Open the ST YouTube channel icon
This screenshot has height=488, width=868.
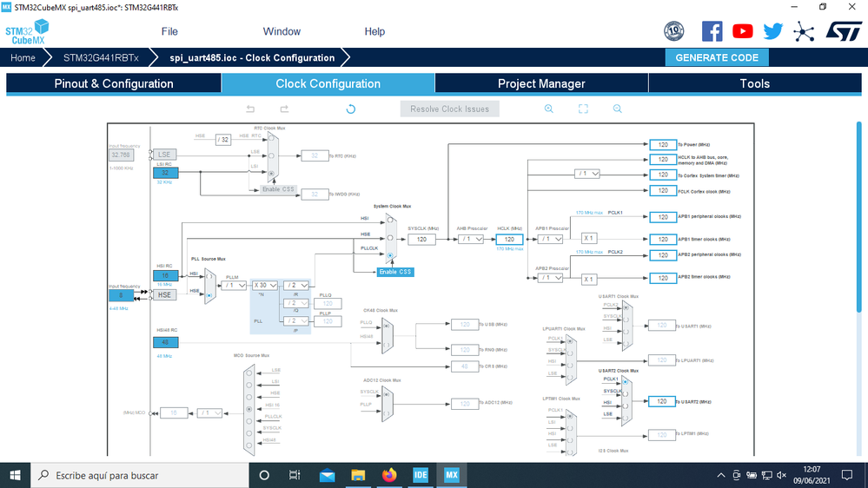pyautogui.click(x=742, y=31)
